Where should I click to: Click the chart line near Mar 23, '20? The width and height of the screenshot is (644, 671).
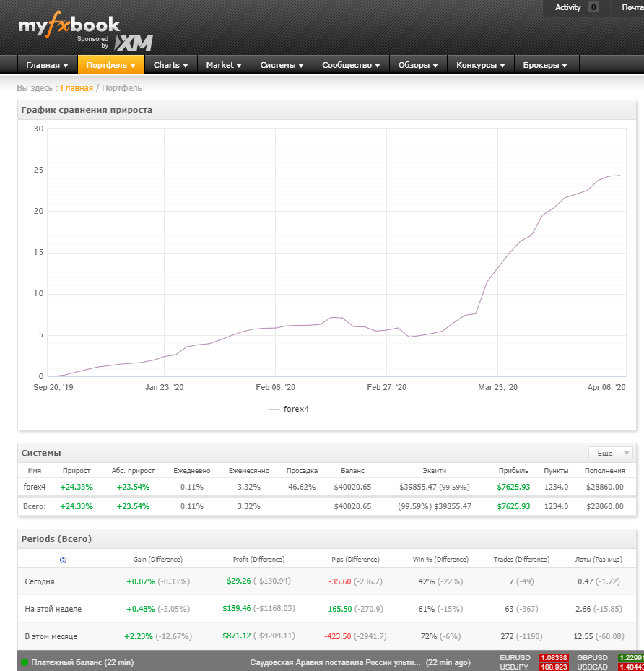(497, 268)
